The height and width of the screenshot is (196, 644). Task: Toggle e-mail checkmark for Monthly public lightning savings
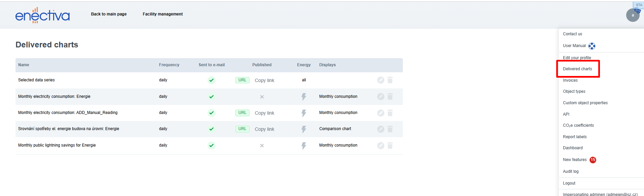[x=211, y=146]
